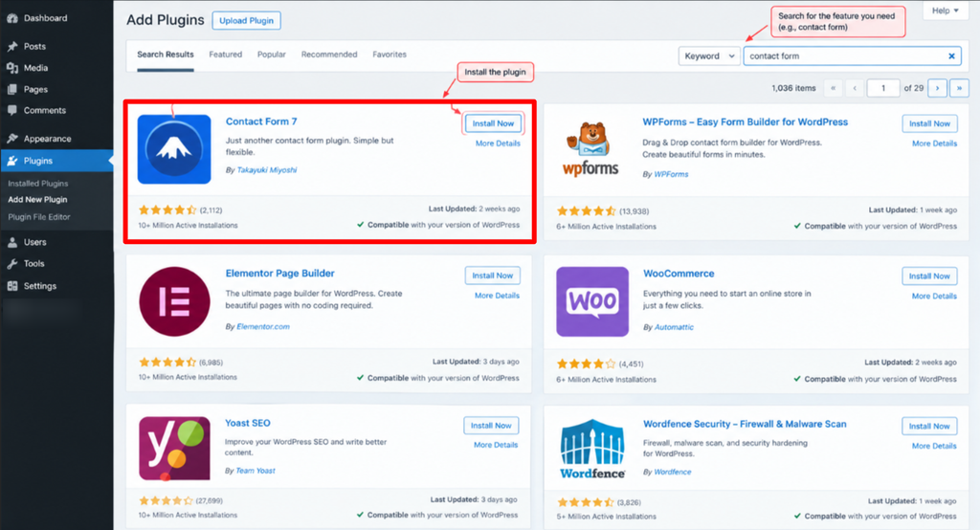980x530 pixels.
Task: Open Installed Plugins submenu item
Action: [x=38, y=184]
